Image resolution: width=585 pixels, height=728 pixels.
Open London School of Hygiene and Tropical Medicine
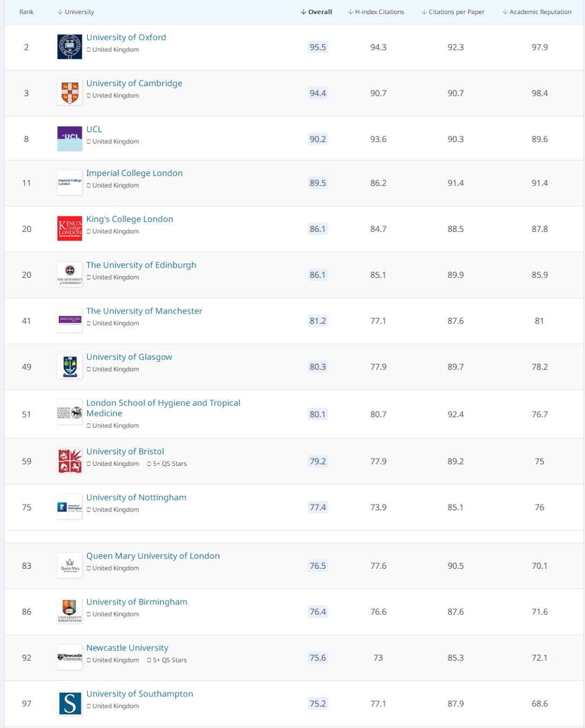coord(164,408)
